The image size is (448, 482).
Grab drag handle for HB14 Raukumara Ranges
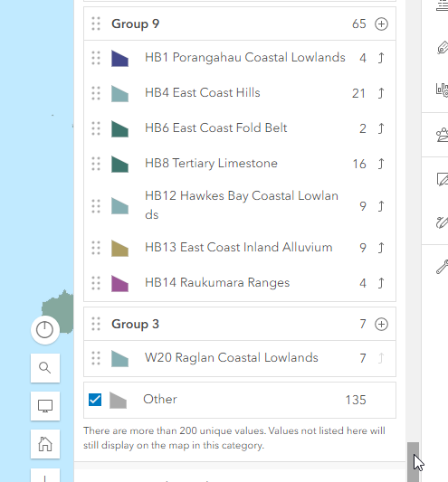96,283
